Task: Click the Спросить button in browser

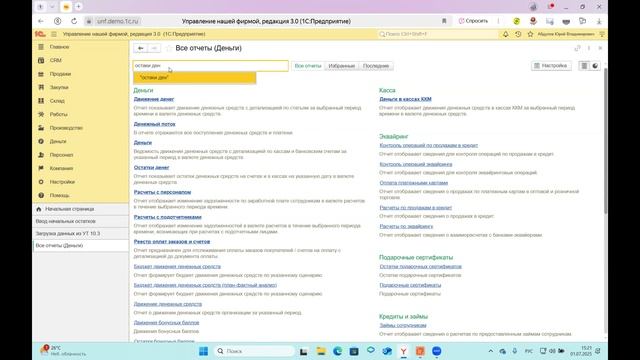Action: [x=473, y=21]
